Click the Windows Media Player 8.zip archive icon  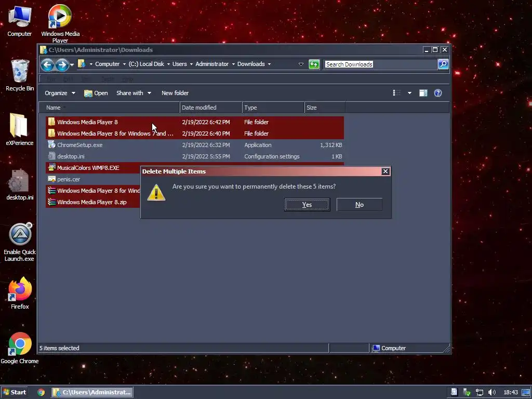(51, 202)
